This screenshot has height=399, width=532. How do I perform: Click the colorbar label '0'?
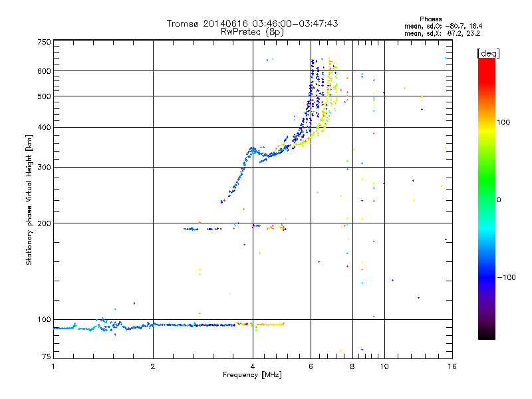click(x=499, y=200)
